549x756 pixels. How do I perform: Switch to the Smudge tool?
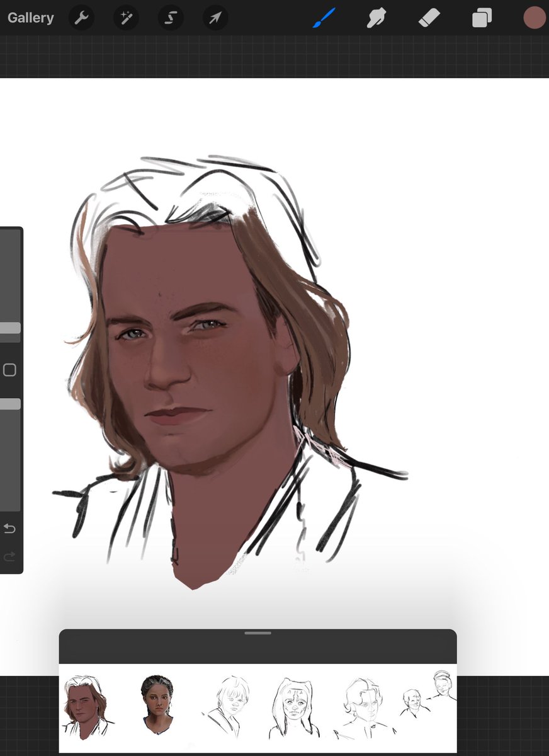tap(376, 18)
